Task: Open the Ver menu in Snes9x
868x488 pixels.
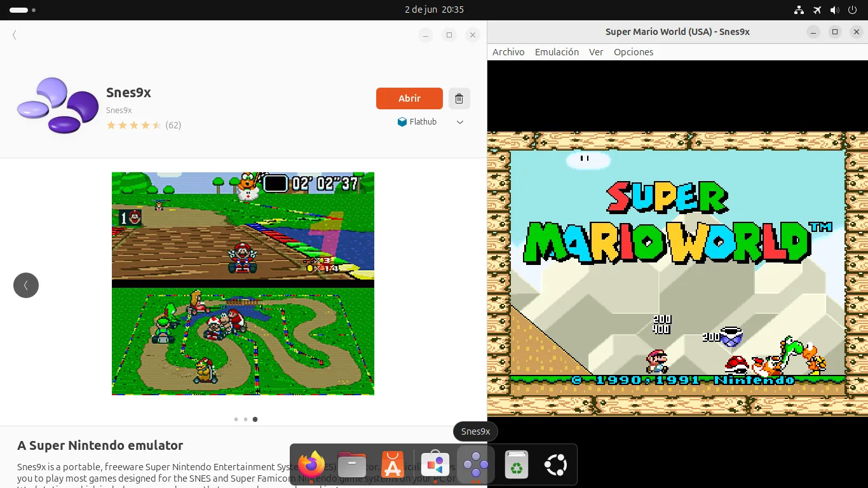Action: coord(596,52)
